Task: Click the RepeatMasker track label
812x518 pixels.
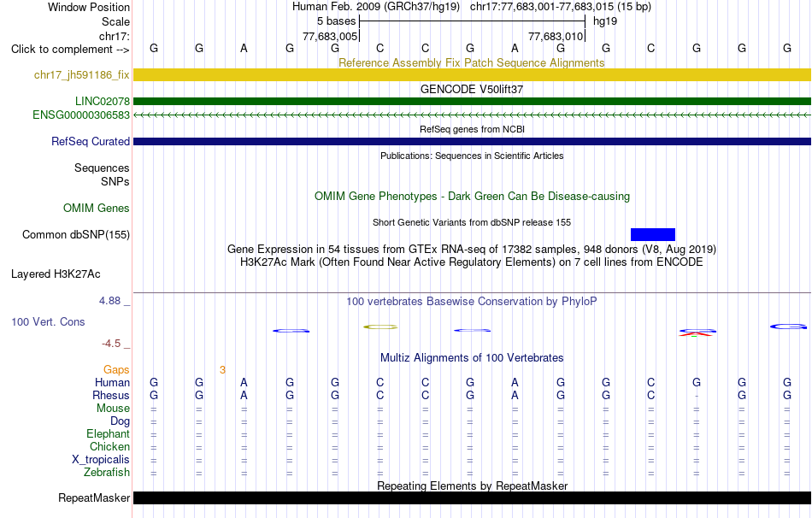Action: pos(94,497)
